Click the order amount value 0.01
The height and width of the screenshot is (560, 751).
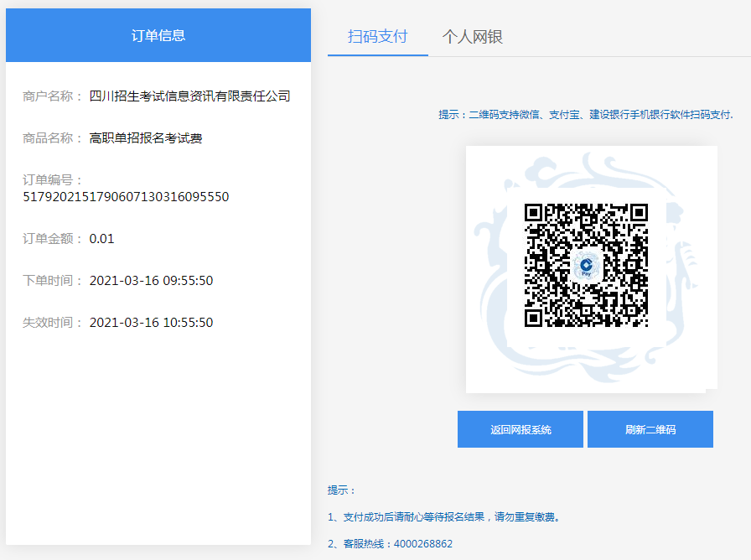pyautogui.click(x=101, y=239)
